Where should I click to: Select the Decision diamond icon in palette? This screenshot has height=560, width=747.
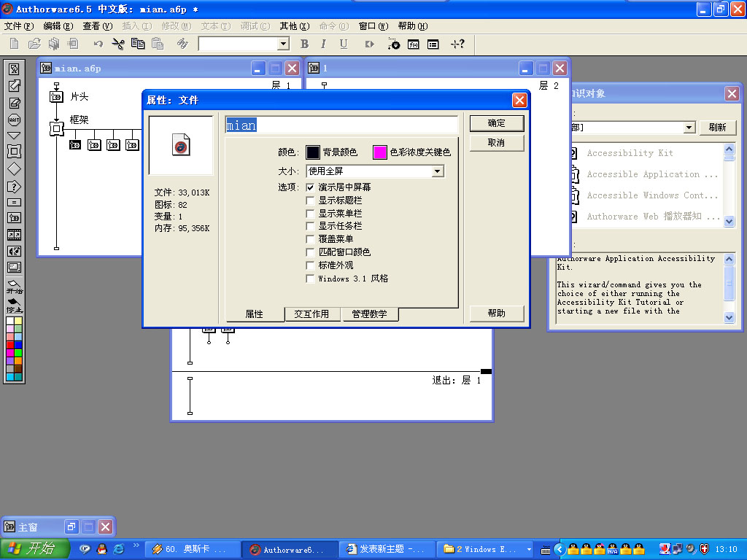coord(15,168)
